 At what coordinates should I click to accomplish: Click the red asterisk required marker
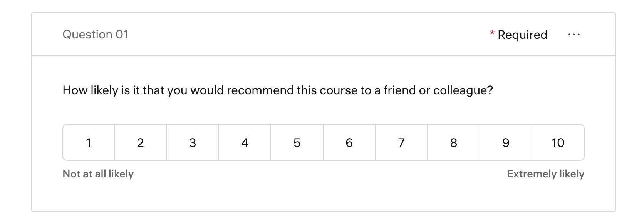492,34
